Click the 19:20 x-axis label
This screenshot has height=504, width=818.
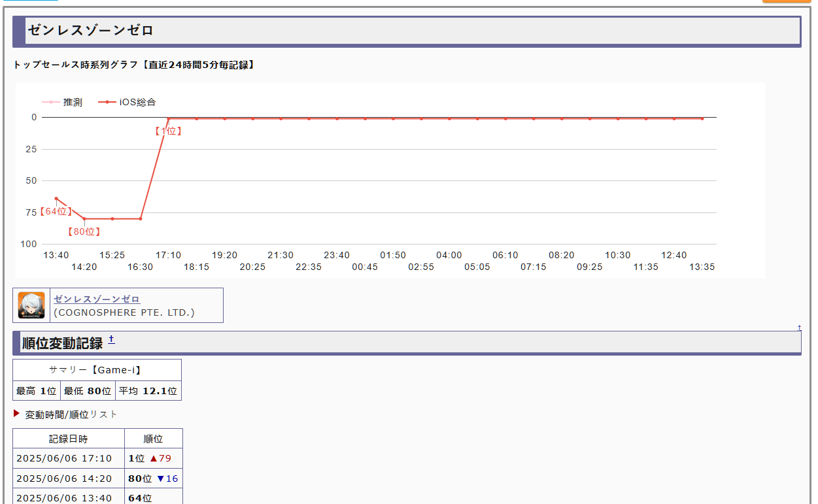(224, 255)
